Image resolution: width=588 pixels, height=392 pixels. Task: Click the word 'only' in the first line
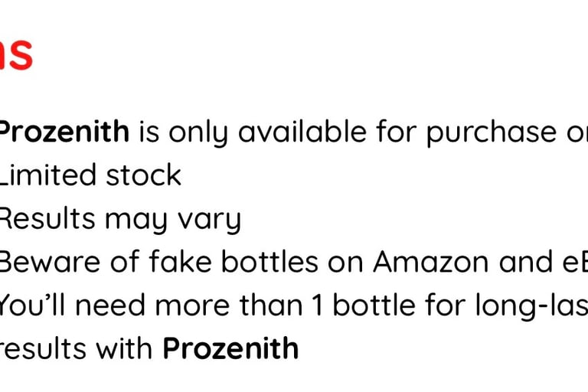(x=198, y=133)
